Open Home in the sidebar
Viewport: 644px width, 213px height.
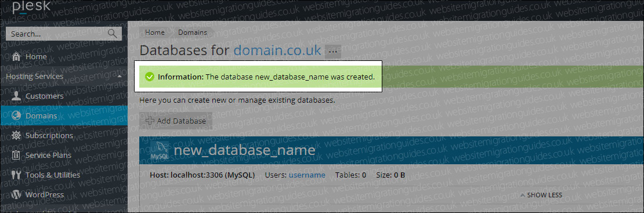click(36, 56)
